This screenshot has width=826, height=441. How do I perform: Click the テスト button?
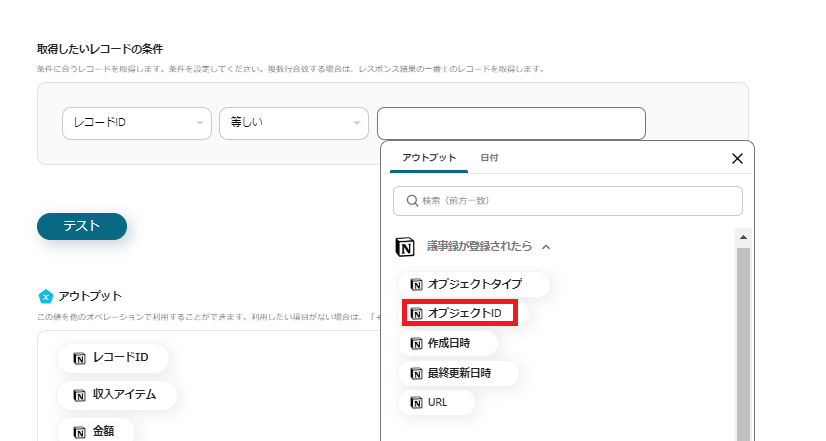coord(82,227)
